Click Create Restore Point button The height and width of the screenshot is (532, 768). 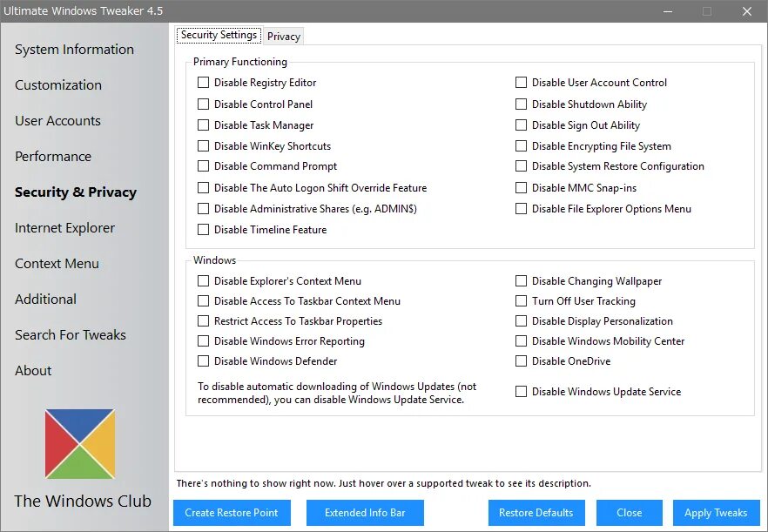[232, 513]
